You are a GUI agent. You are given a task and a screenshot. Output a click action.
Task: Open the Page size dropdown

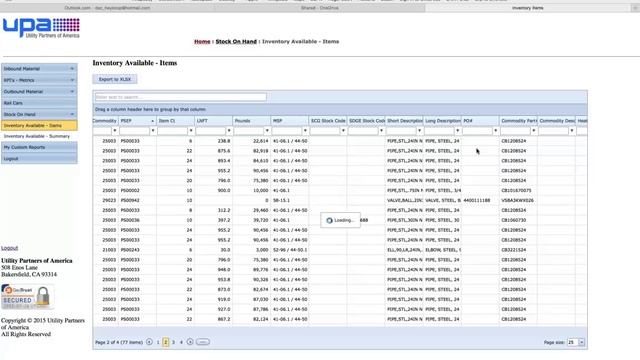click(582, 342)
